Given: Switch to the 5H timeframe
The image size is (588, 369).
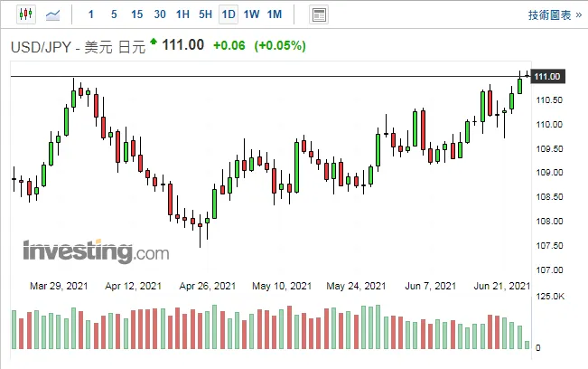Looking at the screenshot, I should tap(206, 14).
